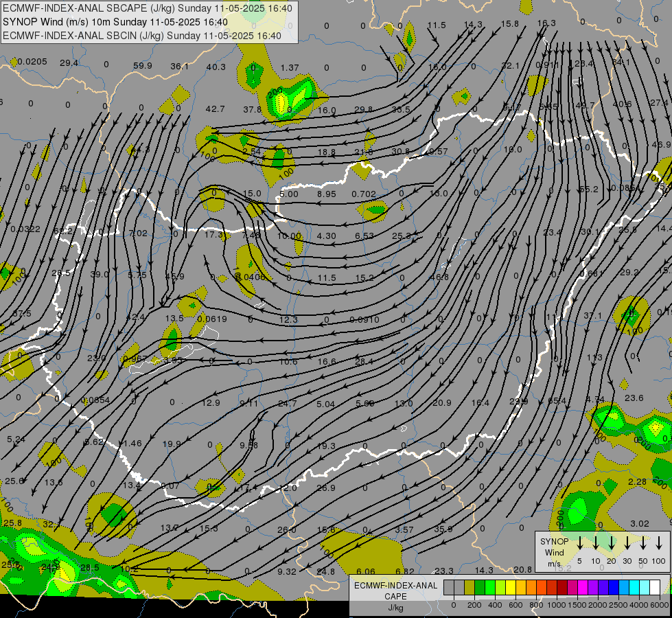Click the 5 m/s wind arrow in legend
The image size is (672, 618).
click(x=579, y=543)
